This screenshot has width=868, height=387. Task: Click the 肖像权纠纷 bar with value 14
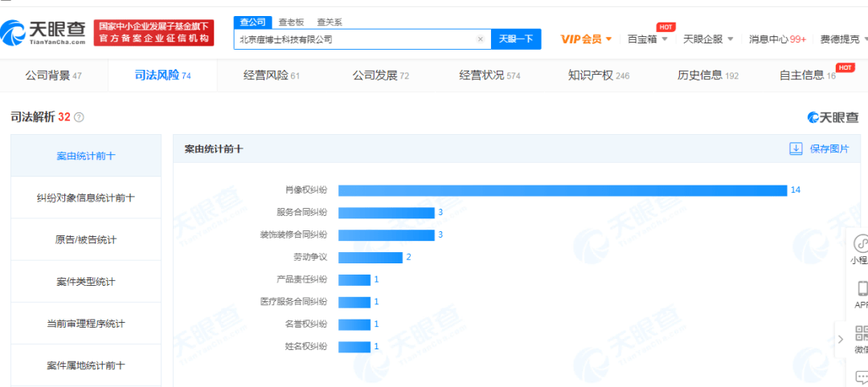pos(563,190)
